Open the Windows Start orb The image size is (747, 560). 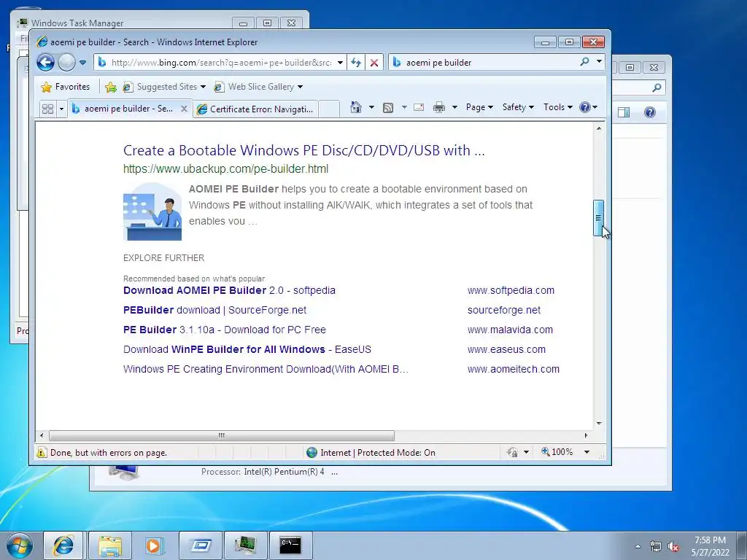(20, 545)
